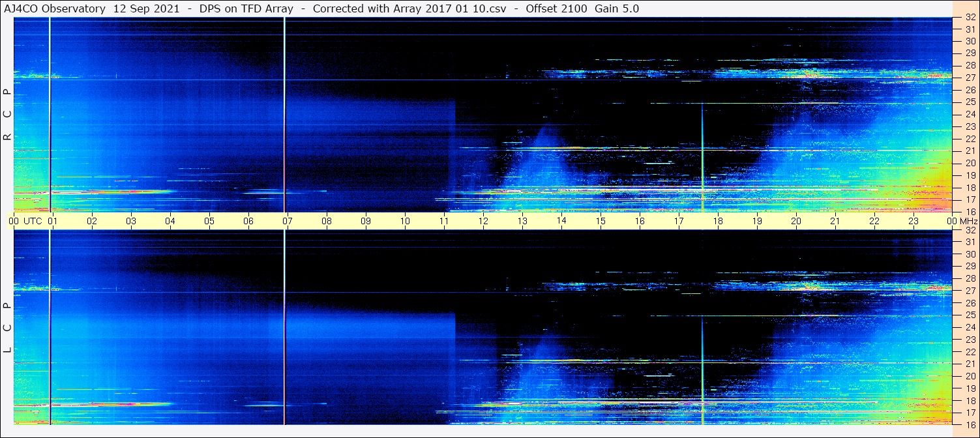Viewport: 980px width, 438px height.
Task: Select the Gain 5.0 value in header
Action: 617,9
